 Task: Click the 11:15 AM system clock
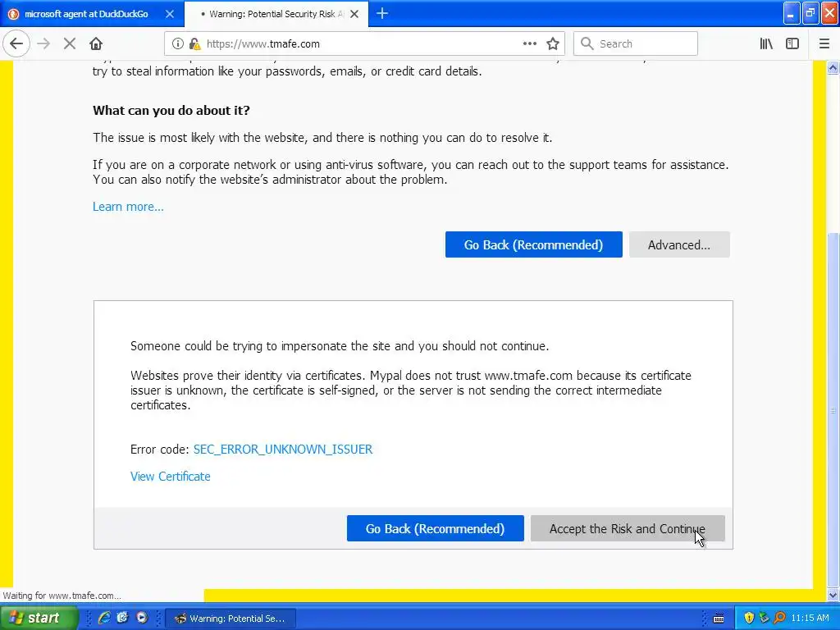coord(810,619)
